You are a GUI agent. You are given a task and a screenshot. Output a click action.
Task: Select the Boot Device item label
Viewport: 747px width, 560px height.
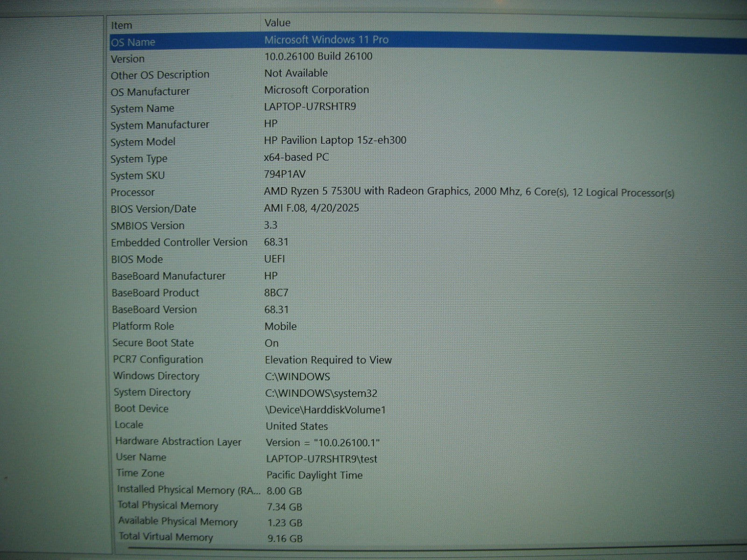coord(141,408)
